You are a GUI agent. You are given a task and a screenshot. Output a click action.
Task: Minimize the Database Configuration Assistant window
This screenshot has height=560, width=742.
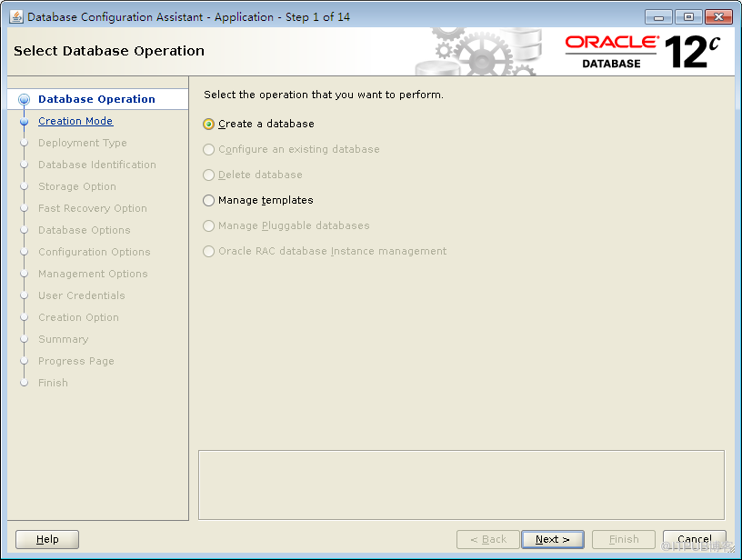coord(658,17)
